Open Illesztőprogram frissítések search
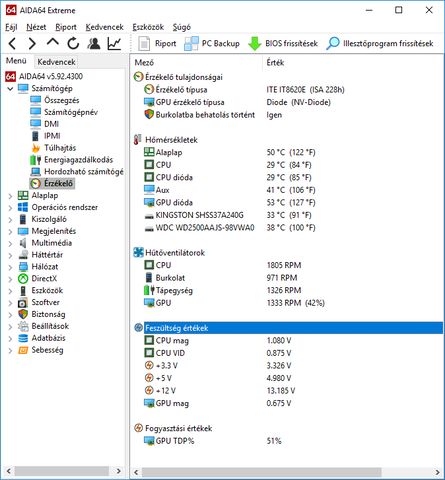445x480 pixels. (x=380, y=44)
